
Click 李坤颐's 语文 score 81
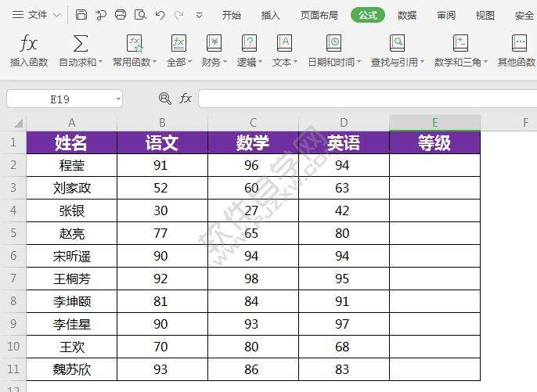pyautogui.click(x=162, y=301)
